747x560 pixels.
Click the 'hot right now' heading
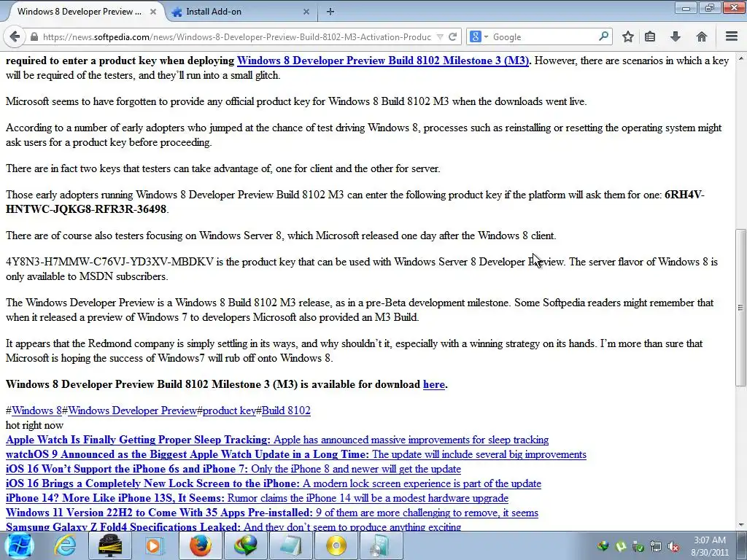[34, 425]
